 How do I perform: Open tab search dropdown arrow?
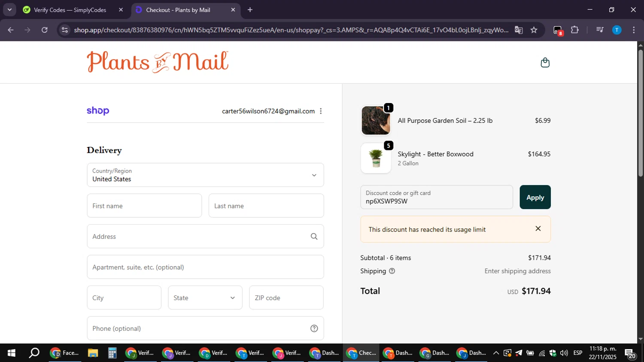pos(9,10)
